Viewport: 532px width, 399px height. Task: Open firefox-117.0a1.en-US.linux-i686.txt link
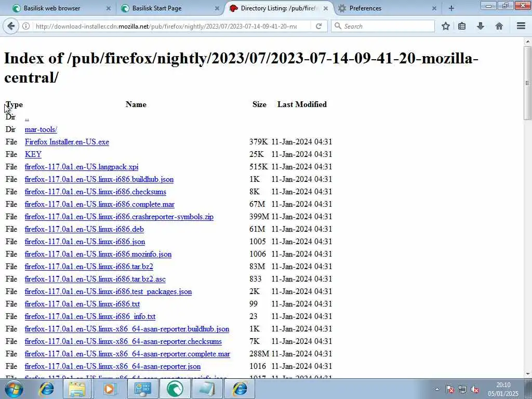click(82, 304)
